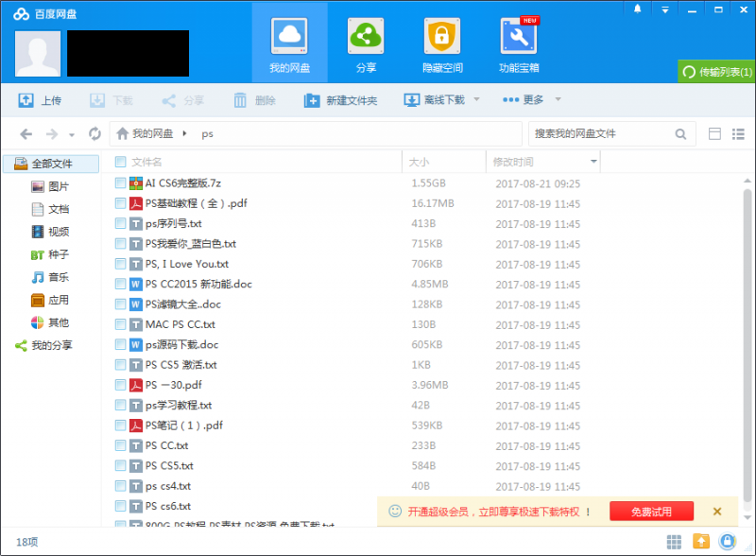
Task: Toggle the preview pane layout icon
Action: coord(714,133)
